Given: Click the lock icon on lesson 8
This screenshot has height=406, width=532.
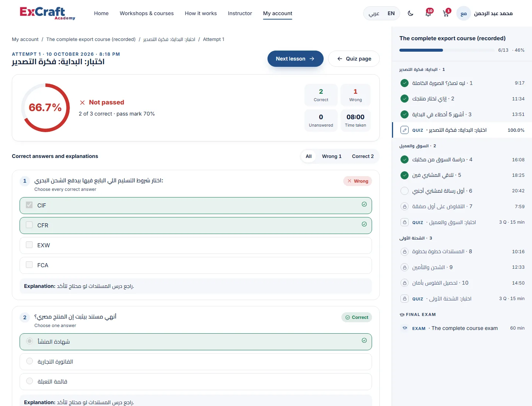Looking at the screenshot, I should pos(405,252).
